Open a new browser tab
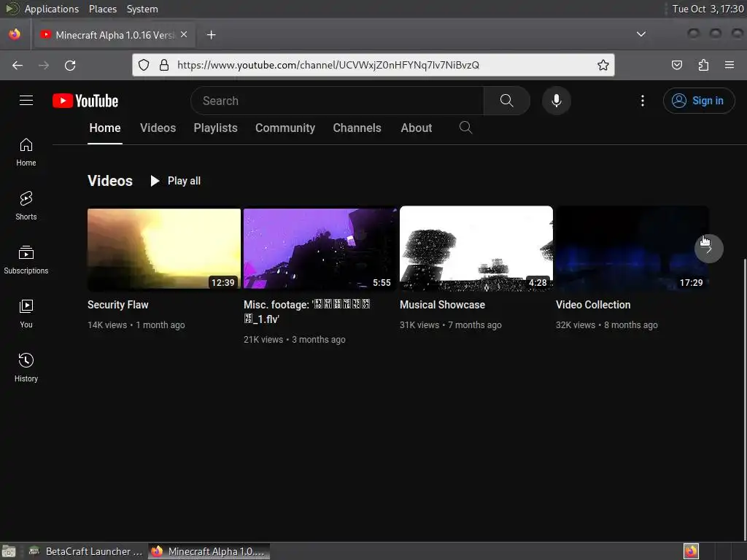Viewport: 747px width, 560px height. click(x=211, y=35)
